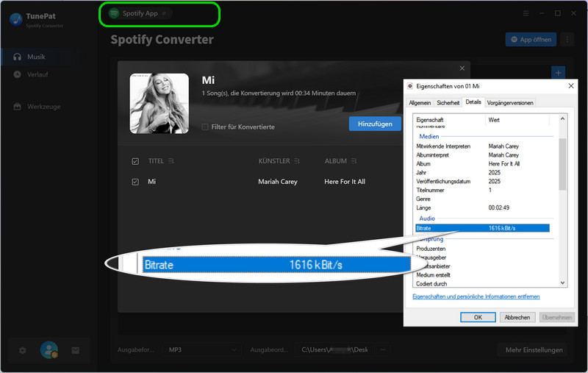Image resolution: width=588 pixels, height=373 pixels.
Task: Select the Codiert durch row
Action: tap(483, 284)
